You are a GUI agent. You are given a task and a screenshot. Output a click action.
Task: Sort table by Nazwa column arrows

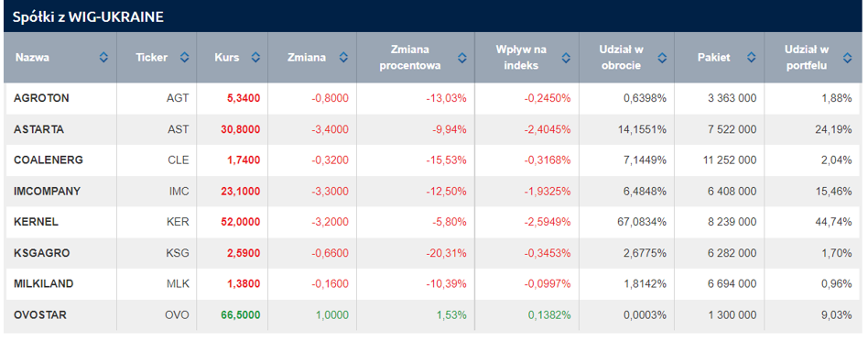(103, 57)
